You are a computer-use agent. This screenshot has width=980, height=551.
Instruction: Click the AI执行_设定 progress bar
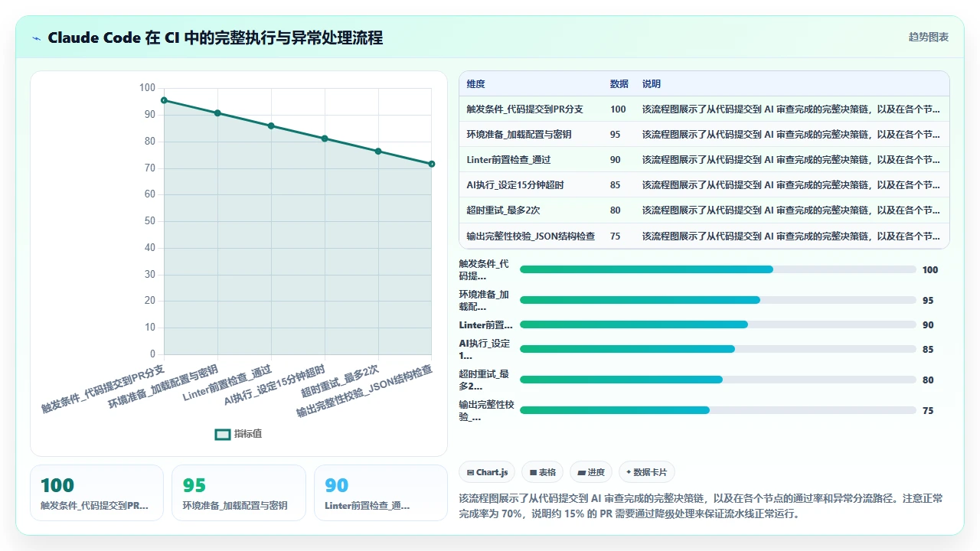(x=718, y=349)
